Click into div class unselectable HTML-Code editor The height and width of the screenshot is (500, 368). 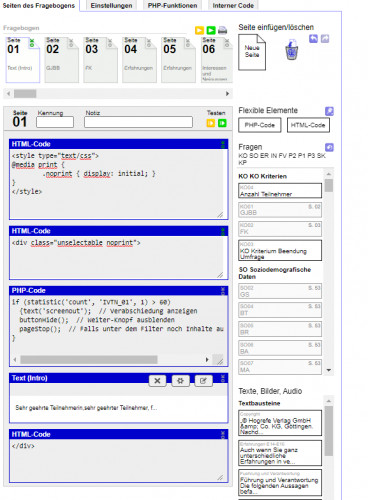tap(117, 257)
